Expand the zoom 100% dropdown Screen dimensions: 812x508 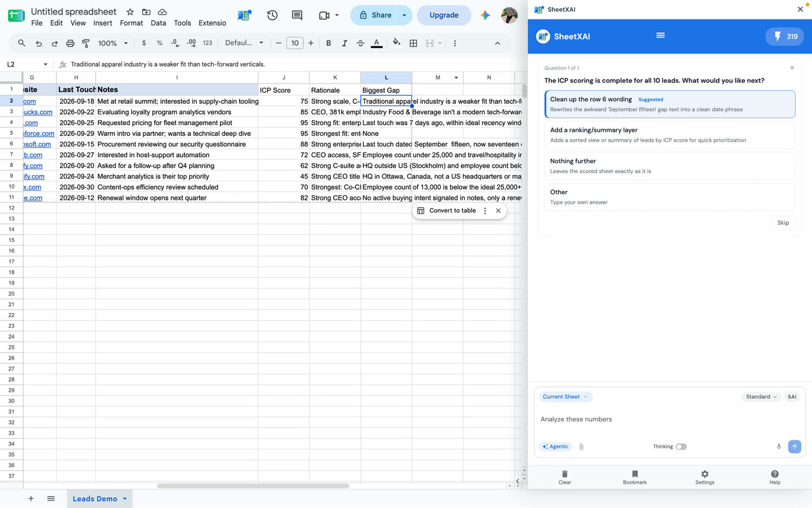pos(113,43)
